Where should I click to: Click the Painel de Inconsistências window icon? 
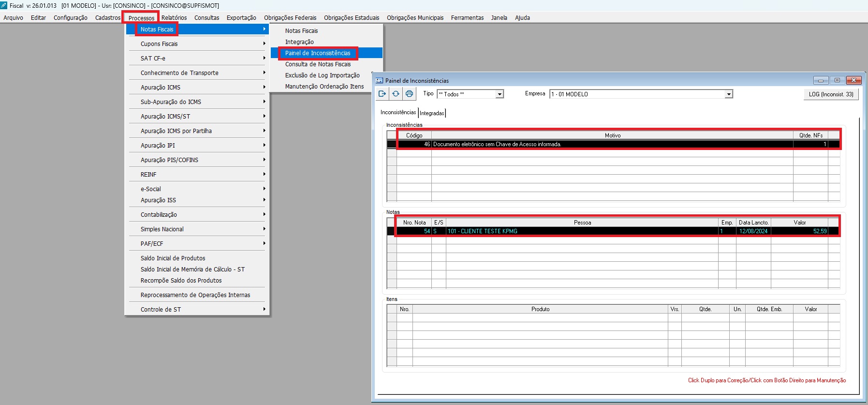[x=380, y=80]
